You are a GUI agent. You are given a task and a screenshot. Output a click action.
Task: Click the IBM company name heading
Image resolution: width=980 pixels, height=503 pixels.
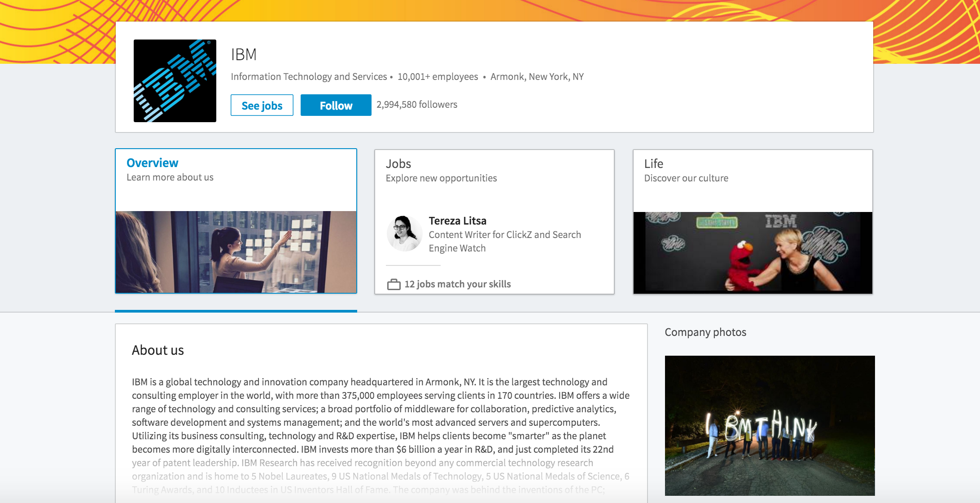coord(244,55)
